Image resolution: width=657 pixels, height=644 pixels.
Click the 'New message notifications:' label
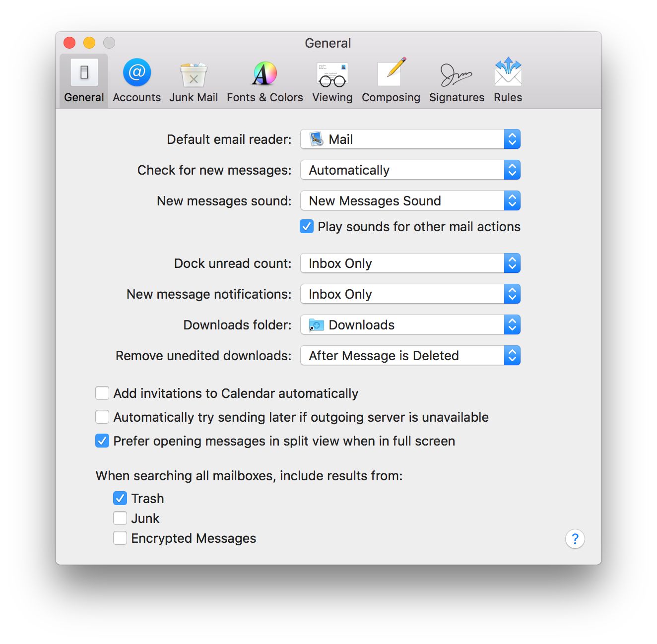pyautogui.click(x=209, y=294)
